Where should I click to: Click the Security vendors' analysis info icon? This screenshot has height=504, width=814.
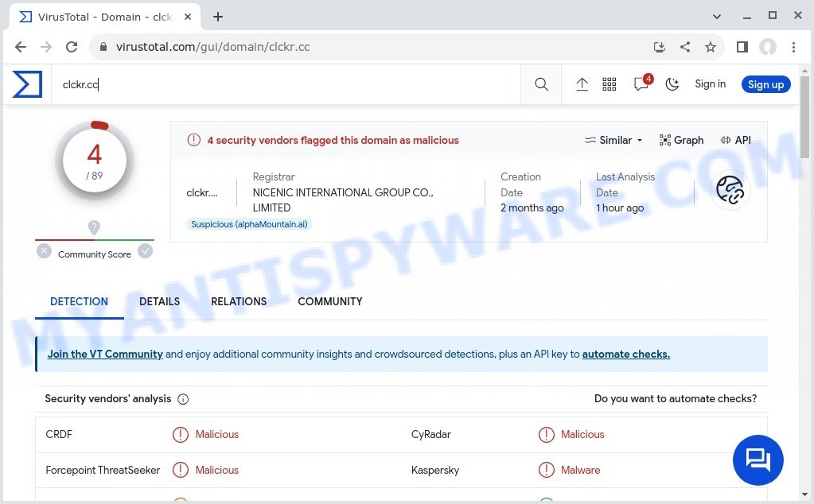pyautogui.click(x=183, y=399)
